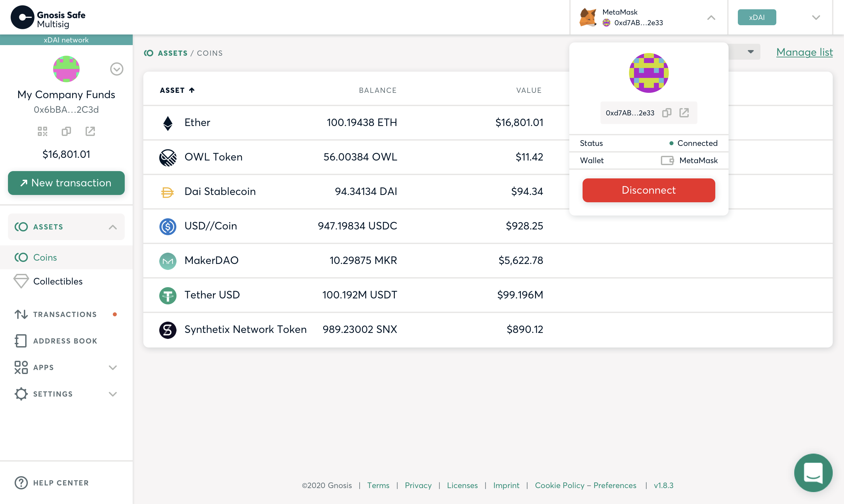This screenshot has width=844, height=504.
Task: Click the USD//Coin icon
Action: point(168,226)
